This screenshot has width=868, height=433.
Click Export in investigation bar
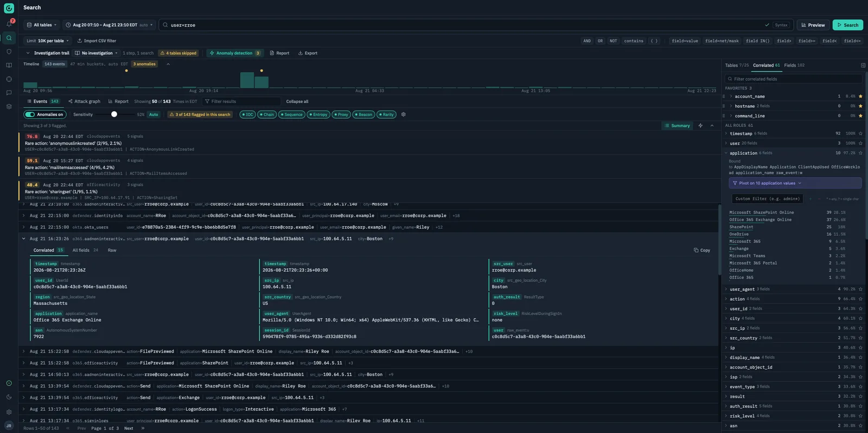[x=308, y=53]
